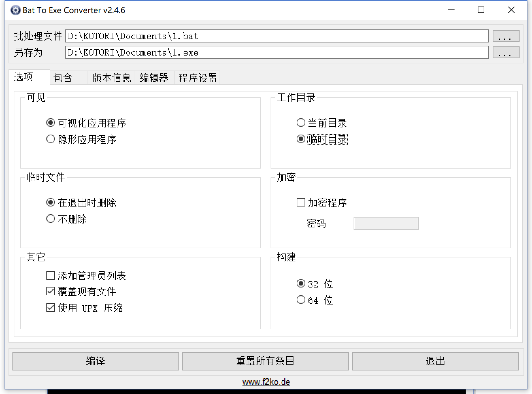
Task: Open the 包含 tab
Action: [x=69, y=78]
